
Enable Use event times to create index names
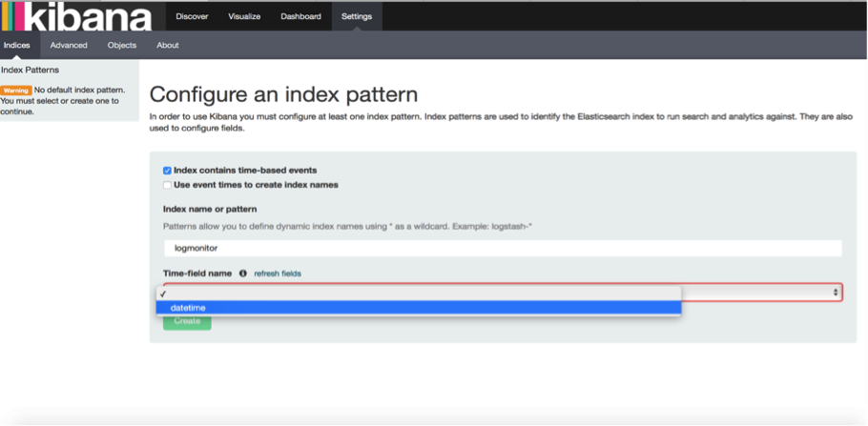point(167,185)
